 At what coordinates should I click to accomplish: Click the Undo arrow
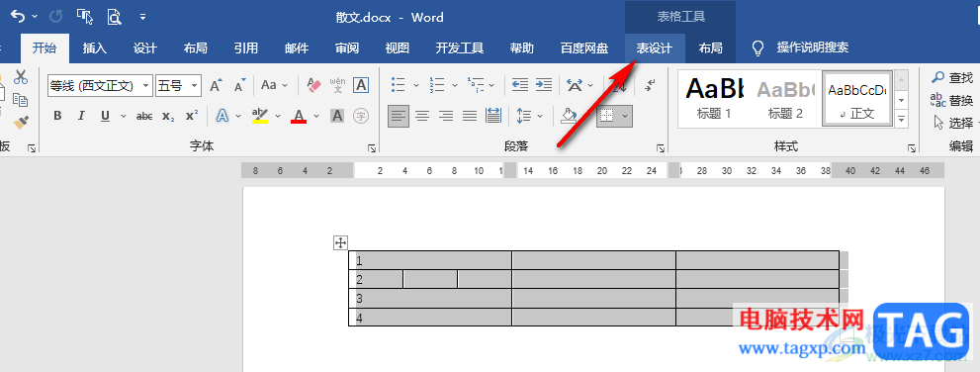pyautogui.click(x=17, y=17)
